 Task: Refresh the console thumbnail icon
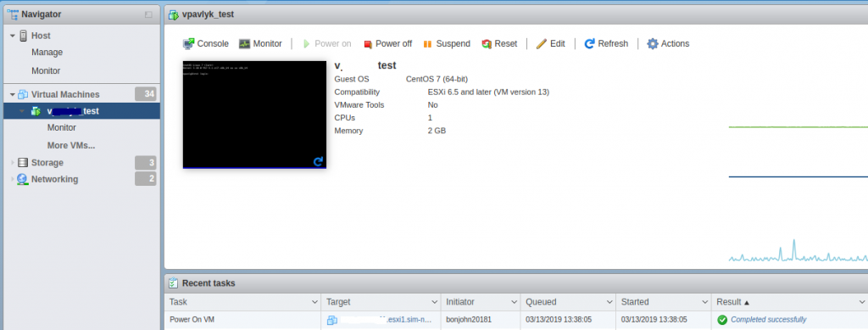[318, 162]
